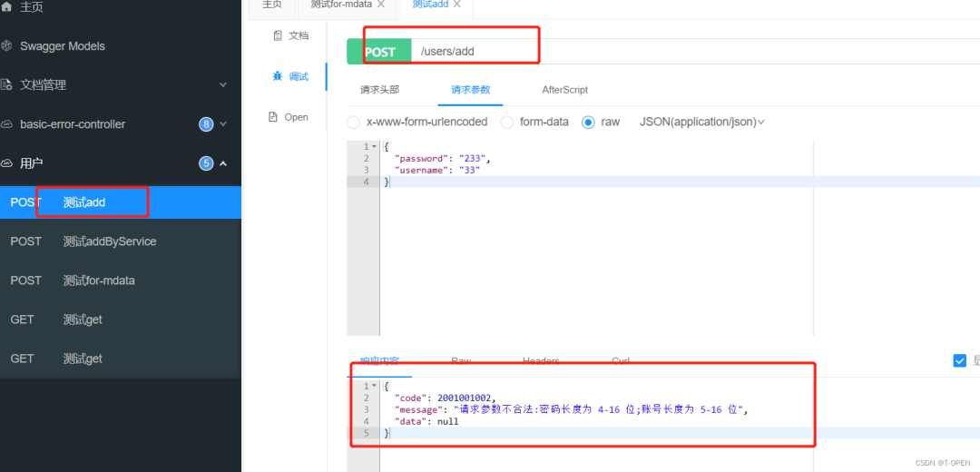Click the "password": "233" line in request body

(x=443, y=158)
